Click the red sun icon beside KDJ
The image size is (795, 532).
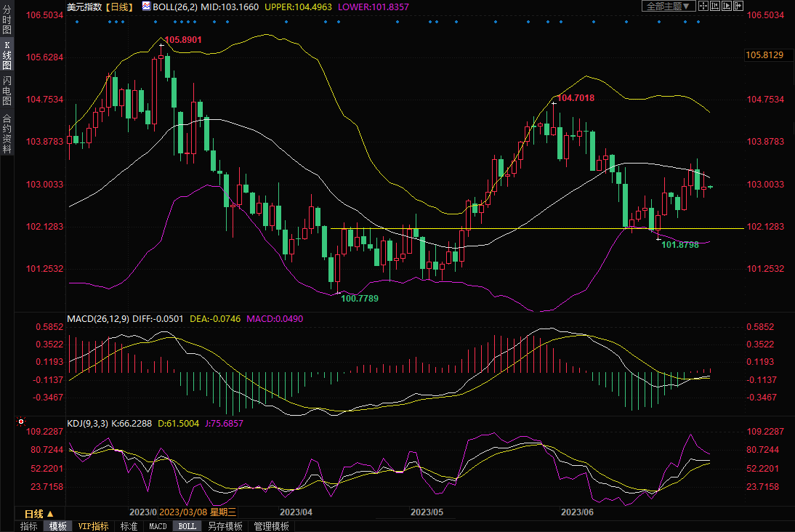pos(21,422)
